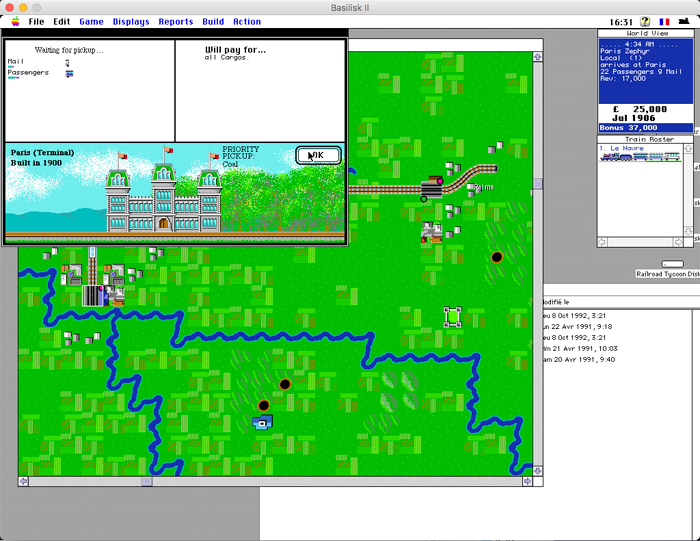Click map scroll up arrow
This screenshot has height=541, width=700.
click(x=538, y=57)
